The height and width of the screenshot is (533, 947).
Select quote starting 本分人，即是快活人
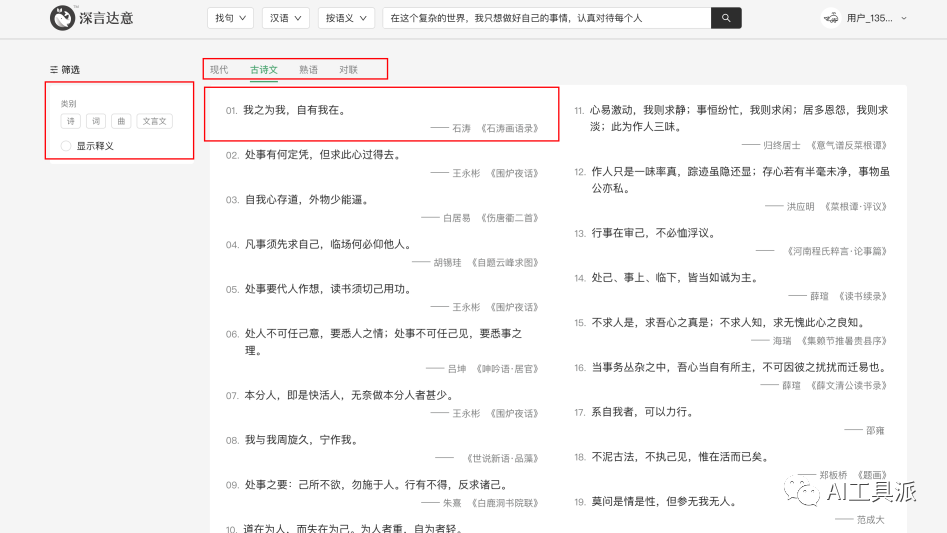(x=350, y=395)
